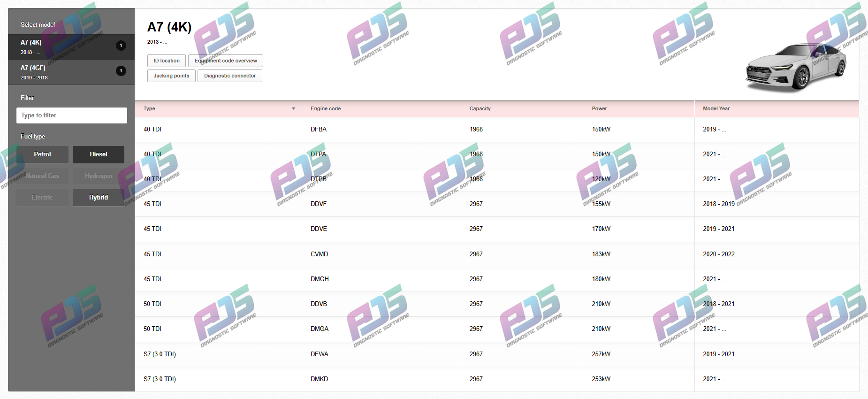Select the A7 (4GF) 2010 - 2018 model
Image resolution: width=868 pixels, height=399 pixels.
point(71,72)
